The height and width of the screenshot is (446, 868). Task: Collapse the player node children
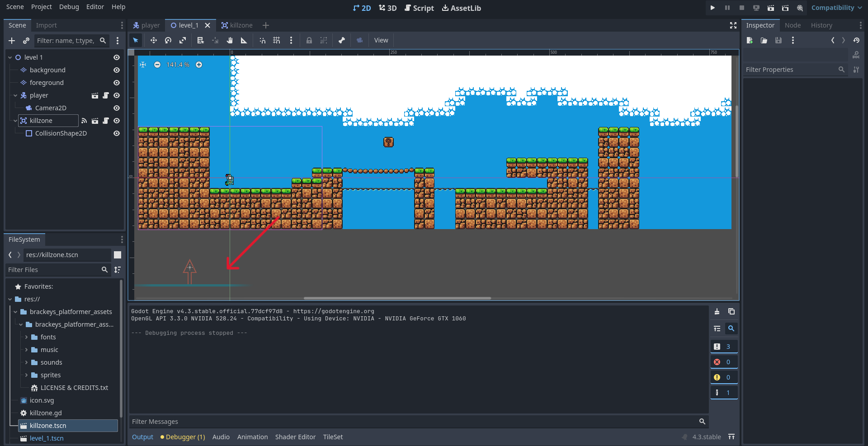[x=15, y=95]
